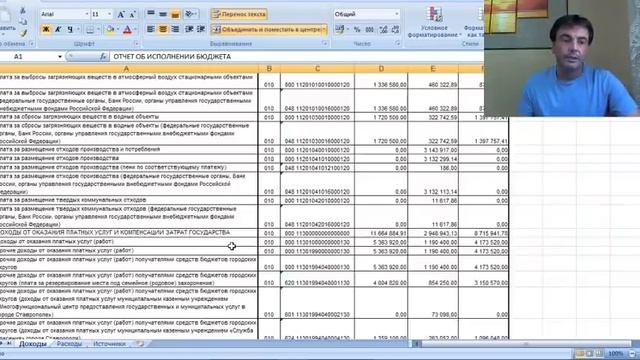The width and height of the screenshot is (640, 360).
Task: Apply the thousands separator style (000)
Action: click(369, 29)
